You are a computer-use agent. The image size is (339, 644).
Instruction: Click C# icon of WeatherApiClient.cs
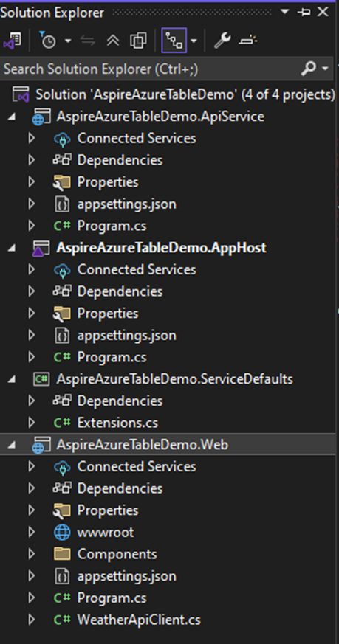(x=62, y=620)
